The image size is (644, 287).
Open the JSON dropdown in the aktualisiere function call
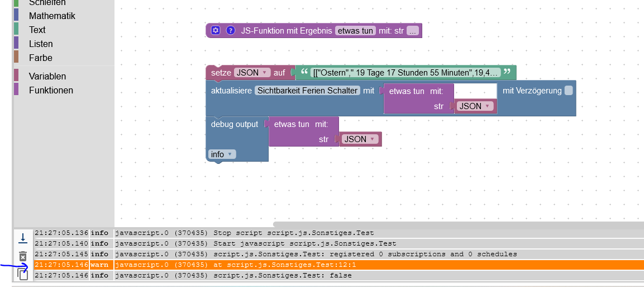click(x=475, y=106)
